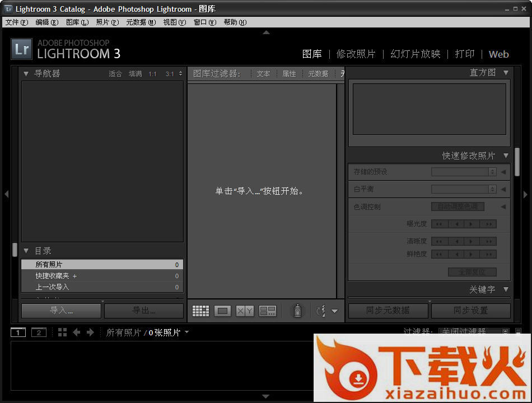Set navigator zoom to 适合

coord(115,74)
